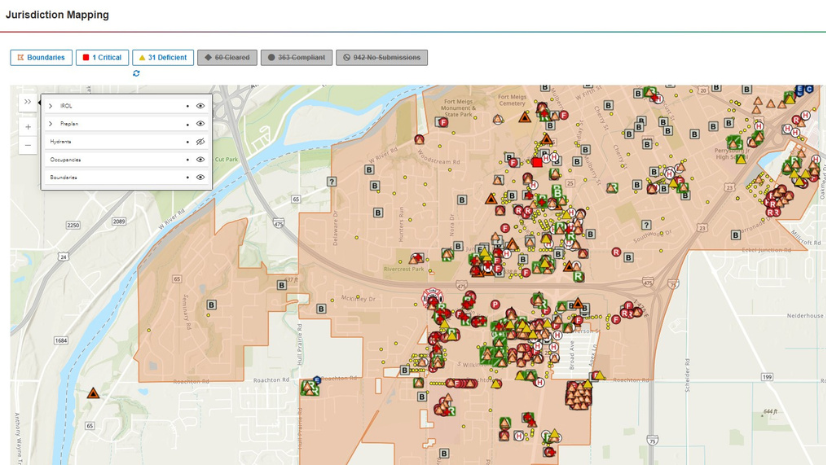Viewport: 826px width, 465px height.
Task: Hide the Boundaries layer with its eye icon
Action: 200,177
